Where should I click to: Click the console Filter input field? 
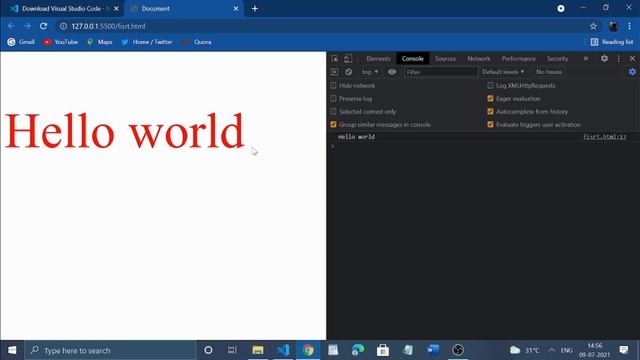point(441,72)
